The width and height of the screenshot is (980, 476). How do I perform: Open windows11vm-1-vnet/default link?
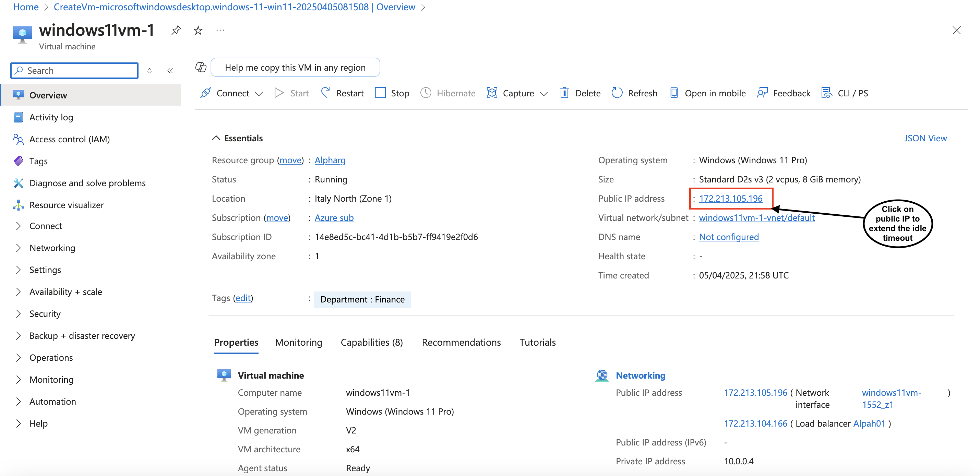pyautogui.click(x=757, y=218)
